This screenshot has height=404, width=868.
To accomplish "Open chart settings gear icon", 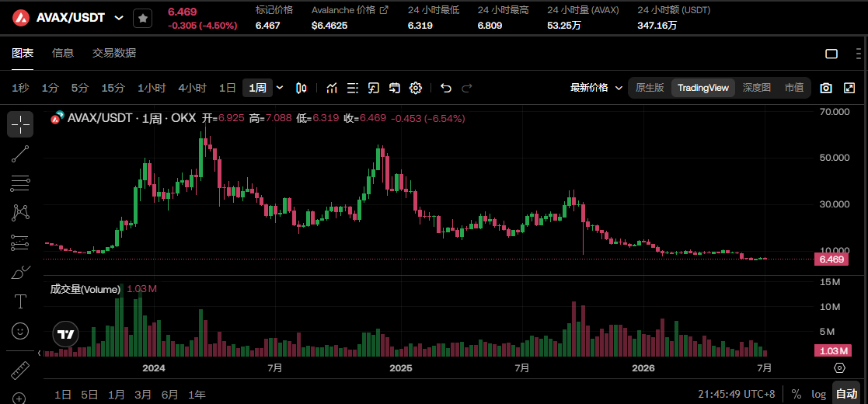I will [x=416, y=88].
